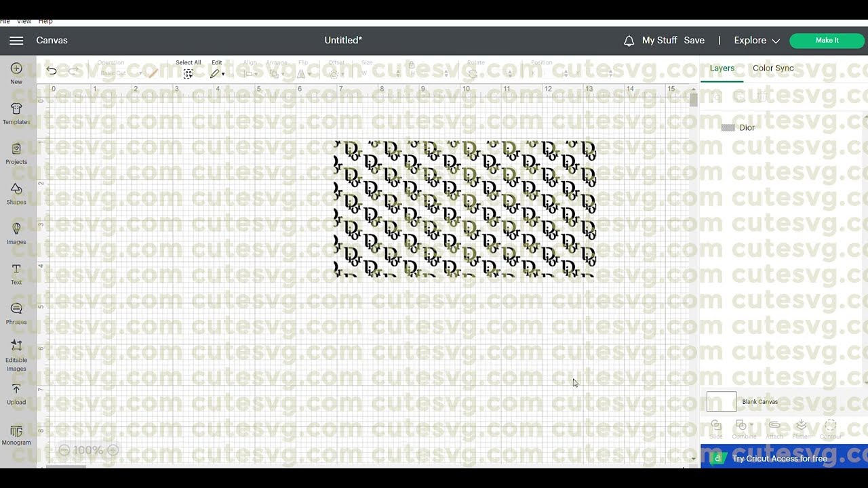Switch to the Color Sync tab

773,68
